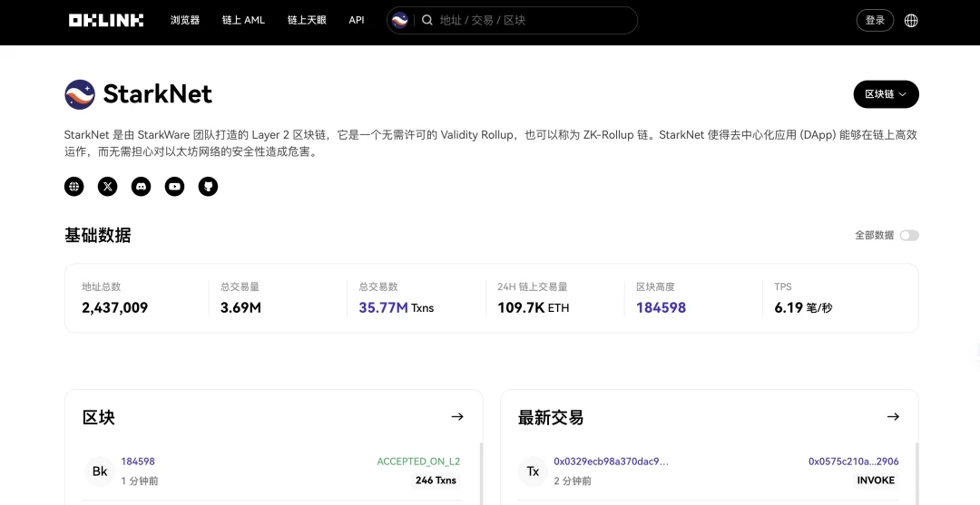The height and width of the screenshot is (505, 980).
Task: Expand the 区块链 dropdown button
Action: (x=886, y=94)
